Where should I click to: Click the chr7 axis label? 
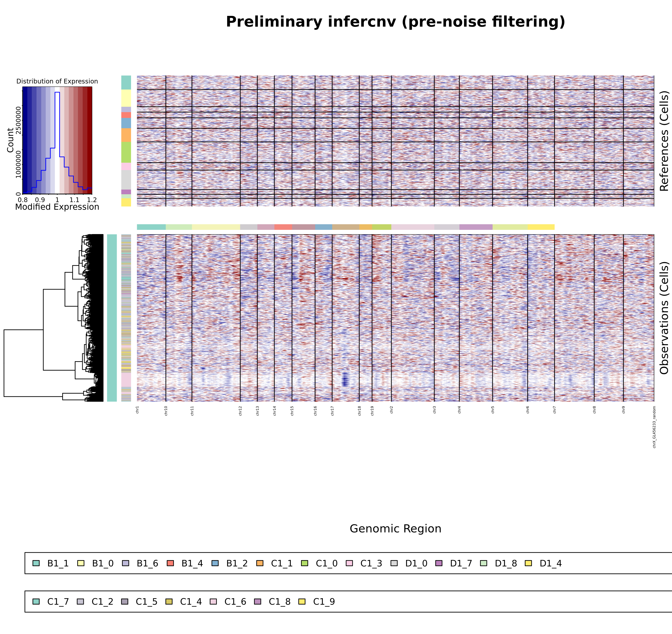[x=555, y=410]
